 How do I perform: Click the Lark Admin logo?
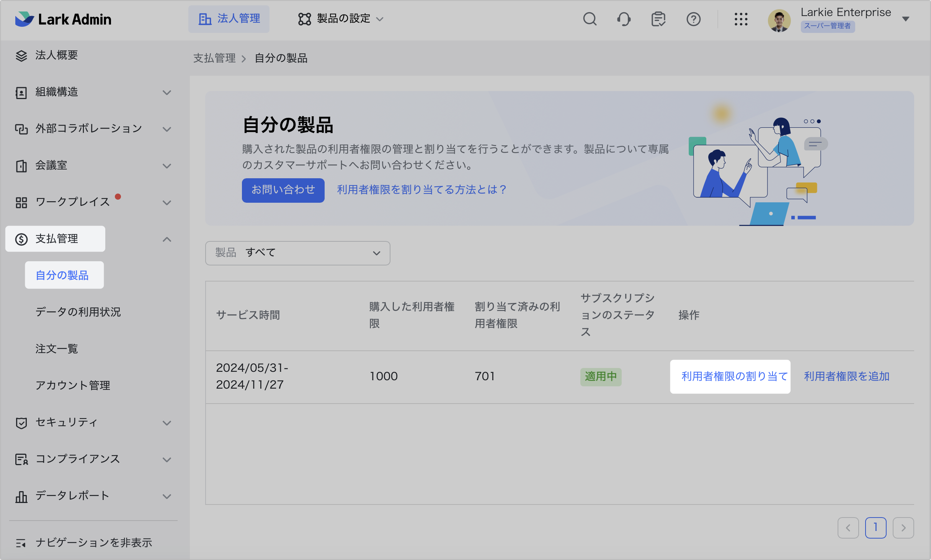pyautogui.click(x=63, y=19)
